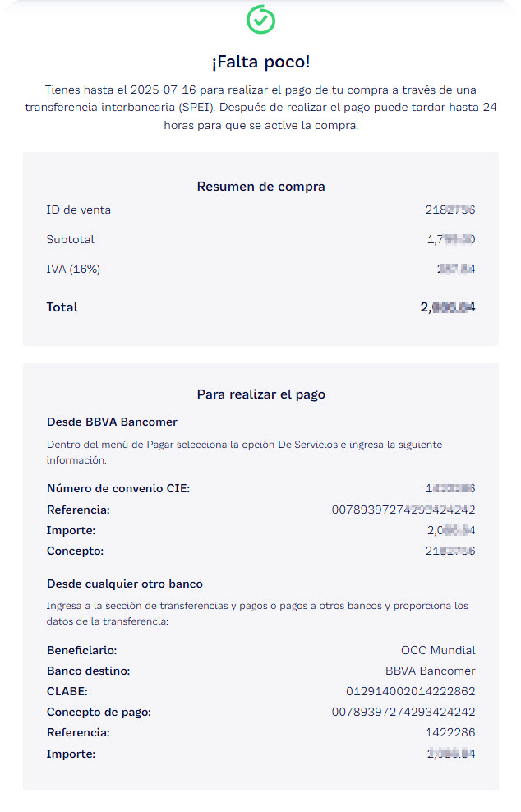Click the "Desde cualquier otro banco" subheading
The height and width of the screenshot is (812, 521).
tap(125, 584)
